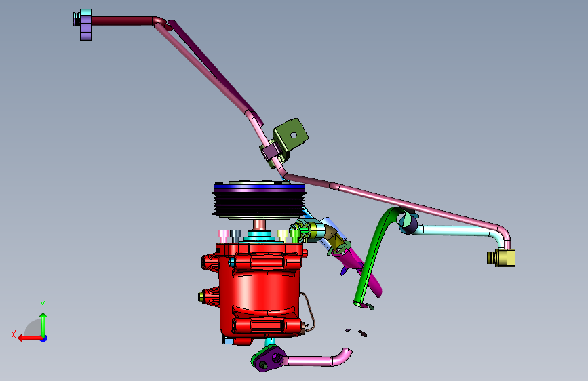Select the purple hex fitting at the top left
Viewport: 588px width, 381px height.
[85, 27]
